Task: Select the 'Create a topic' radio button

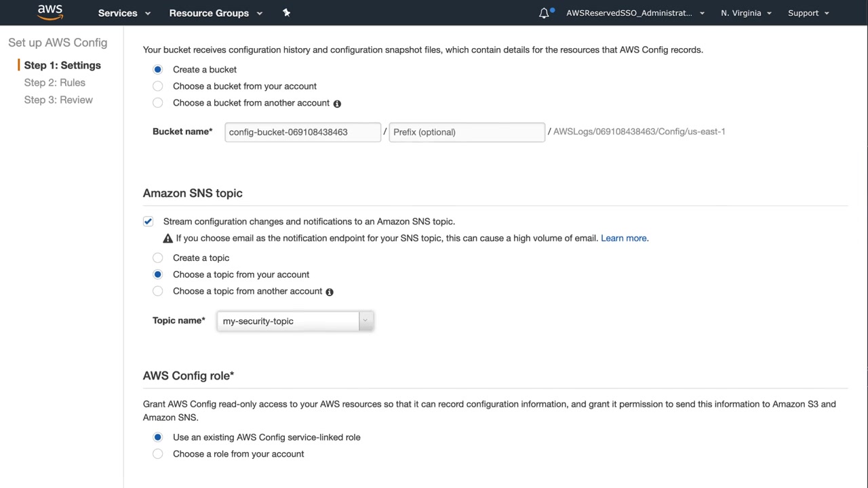Action: click(158, 258)
